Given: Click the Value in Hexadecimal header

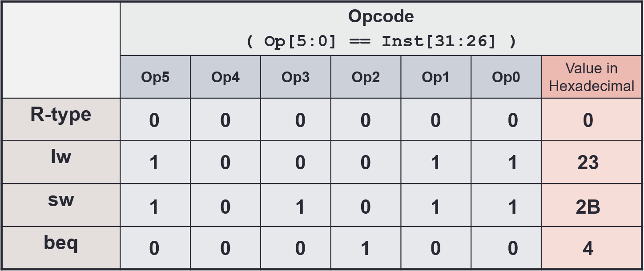Looking at the screenshot, I should 592,77.
